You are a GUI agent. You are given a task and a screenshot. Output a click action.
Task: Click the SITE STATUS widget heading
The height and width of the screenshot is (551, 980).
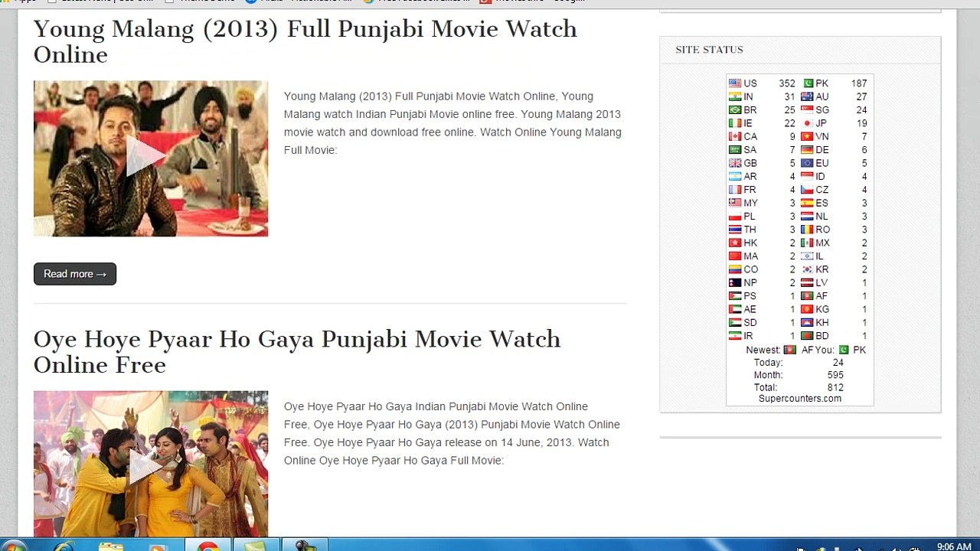[710, 50]
